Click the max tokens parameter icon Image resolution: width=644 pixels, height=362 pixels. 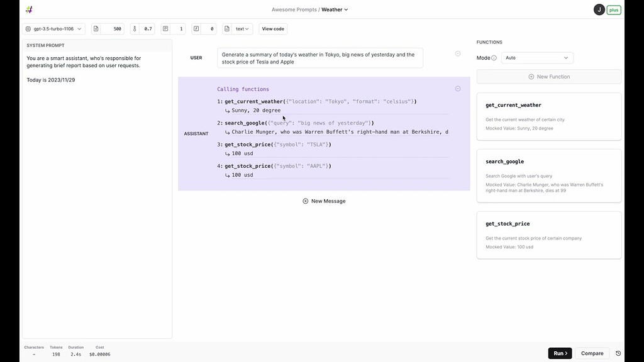point(96,28)
